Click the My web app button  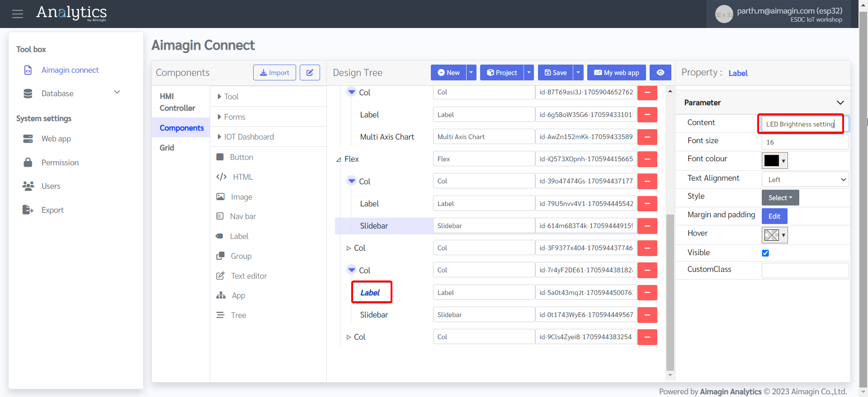click(x=617, y=73)
